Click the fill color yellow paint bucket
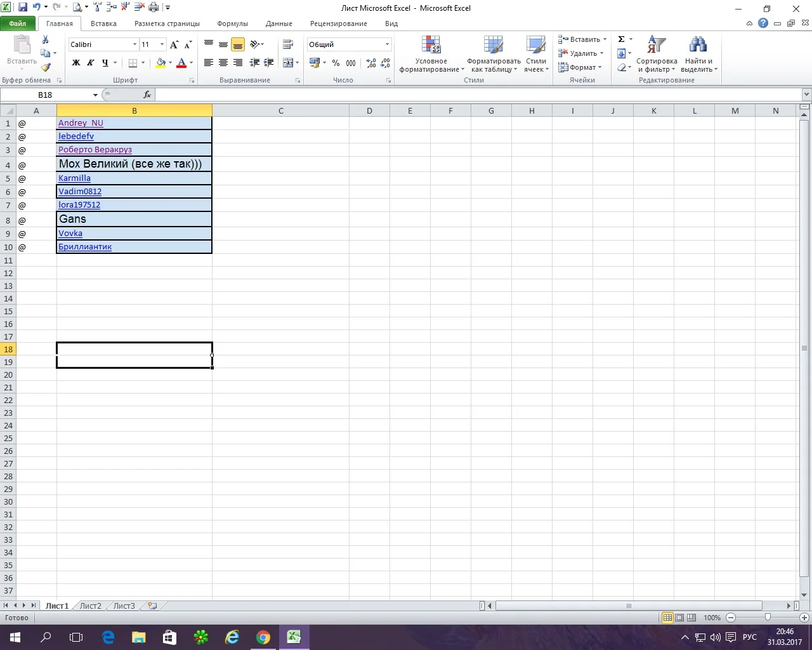The image size is (812, 650). coord(160,63)
